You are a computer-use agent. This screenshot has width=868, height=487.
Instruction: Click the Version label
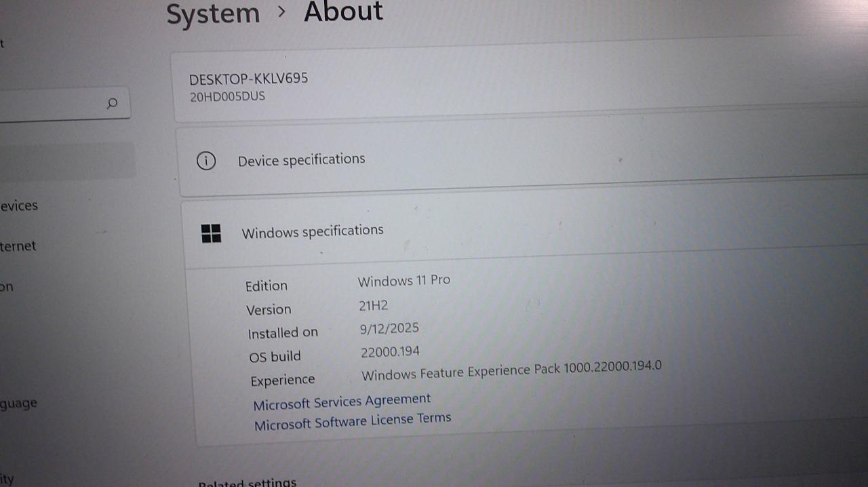tap(269, 309)
